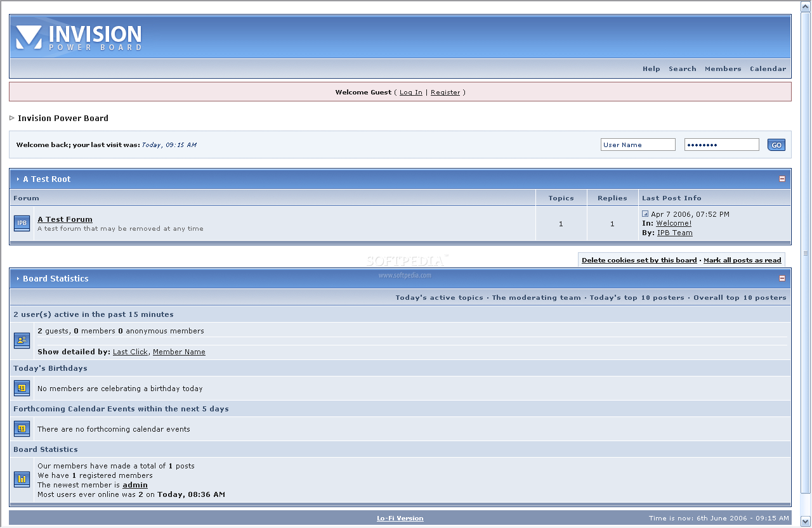Mark all posts as read
The width and height of the screenshot is (812, 528).
click(x=742, y=261)
